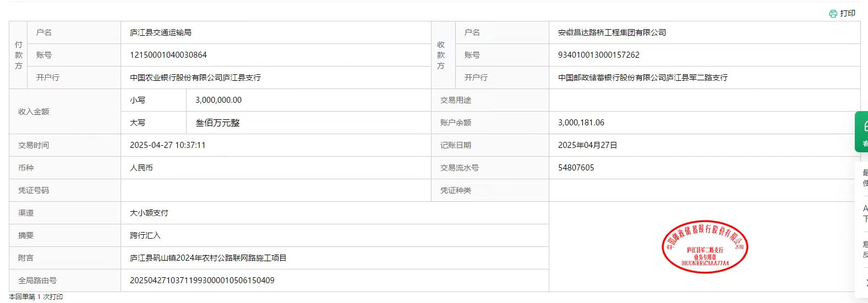868x303 pixels.
Task: Click the 附言 remark project text
Action: pos(208,258)
